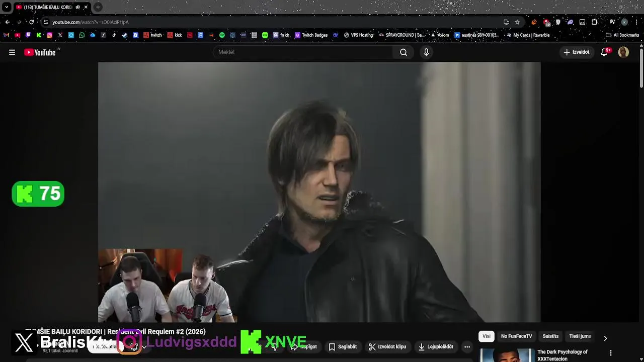
Task: Mute audio on the YouTube tab speaker icon
Action: click(77, 7)
